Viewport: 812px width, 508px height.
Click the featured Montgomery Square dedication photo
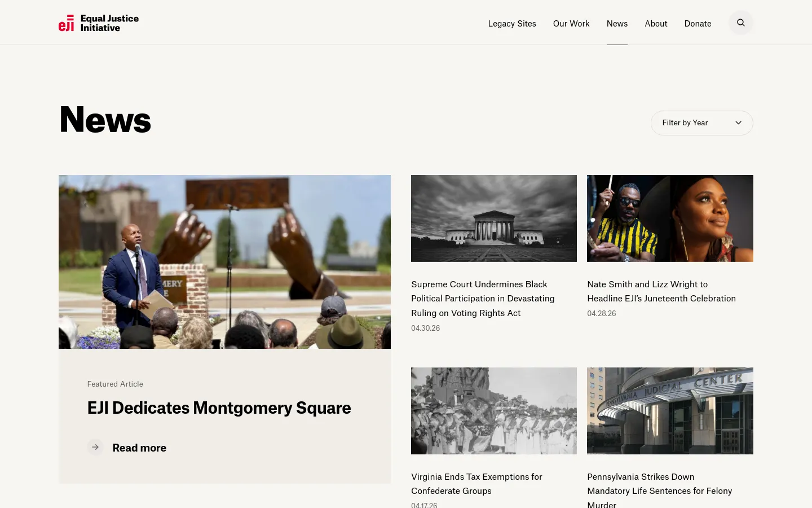224,262
